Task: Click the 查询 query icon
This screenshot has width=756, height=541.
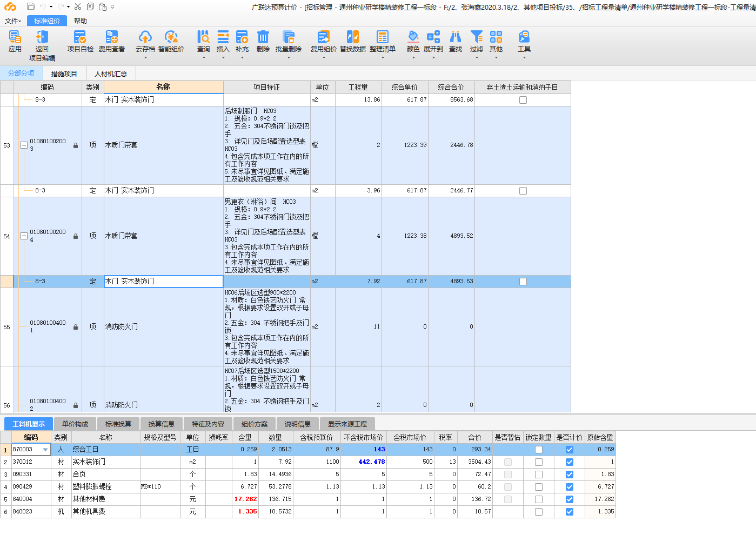Action: coord(204,37)
